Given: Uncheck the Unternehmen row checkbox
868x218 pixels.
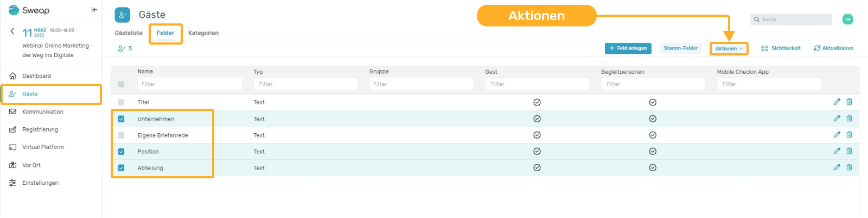Looking at the screenshot, I should click(x=121, y=119).
